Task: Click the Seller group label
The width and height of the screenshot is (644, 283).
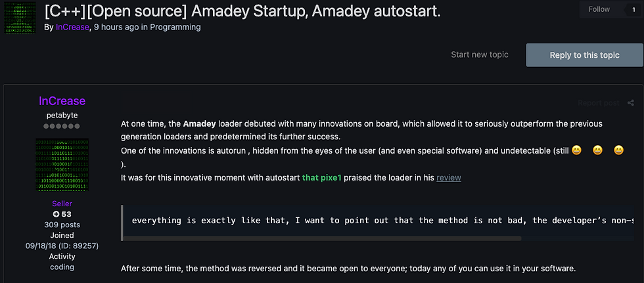Action: coord(62,204)
